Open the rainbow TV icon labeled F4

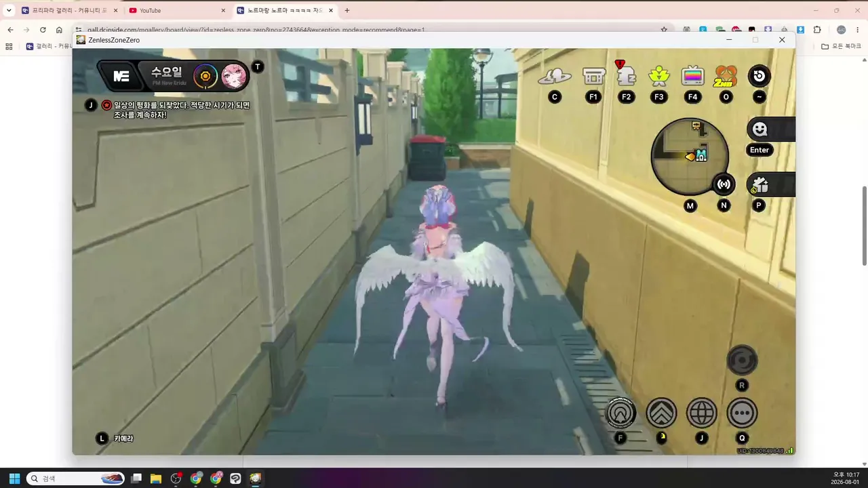(x=692, y=76)
